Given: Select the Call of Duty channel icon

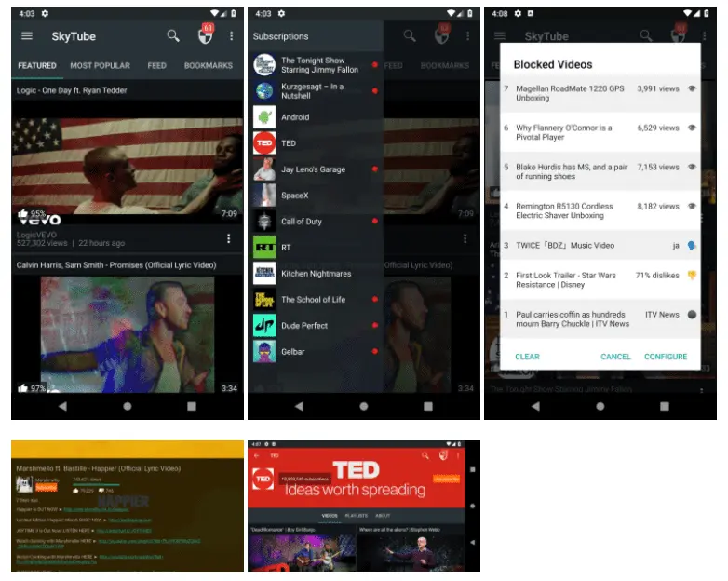Looking at the screenshot, I should [x=264, y=221].
